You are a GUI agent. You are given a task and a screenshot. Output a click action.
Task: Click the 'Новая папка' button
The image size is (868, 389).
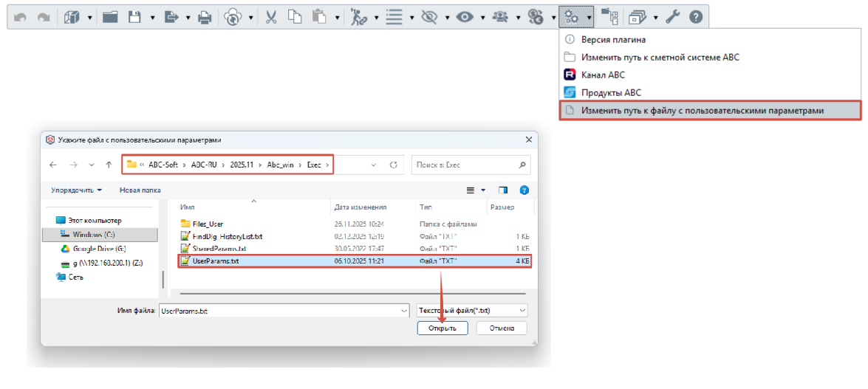point(140,190)
